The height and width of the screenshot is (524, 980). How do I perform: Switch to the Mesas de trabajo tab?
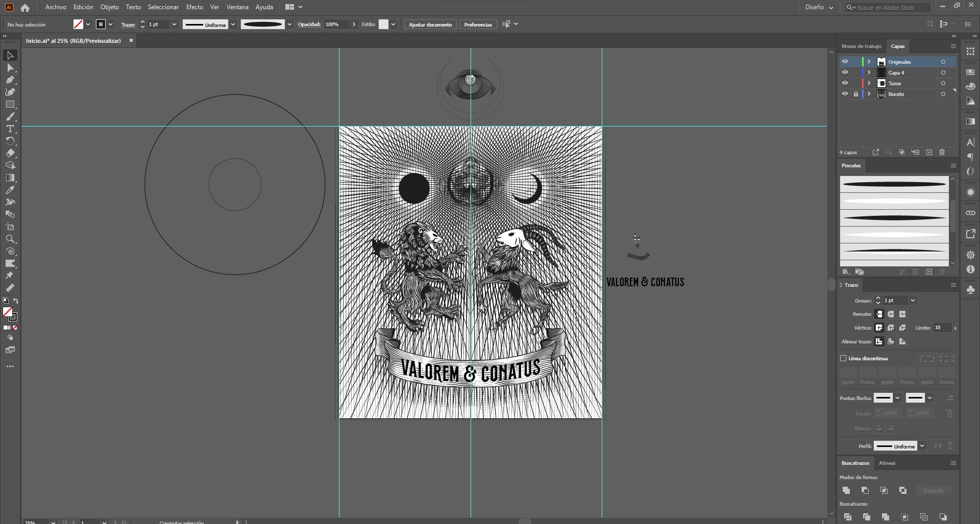click(862, 46)
